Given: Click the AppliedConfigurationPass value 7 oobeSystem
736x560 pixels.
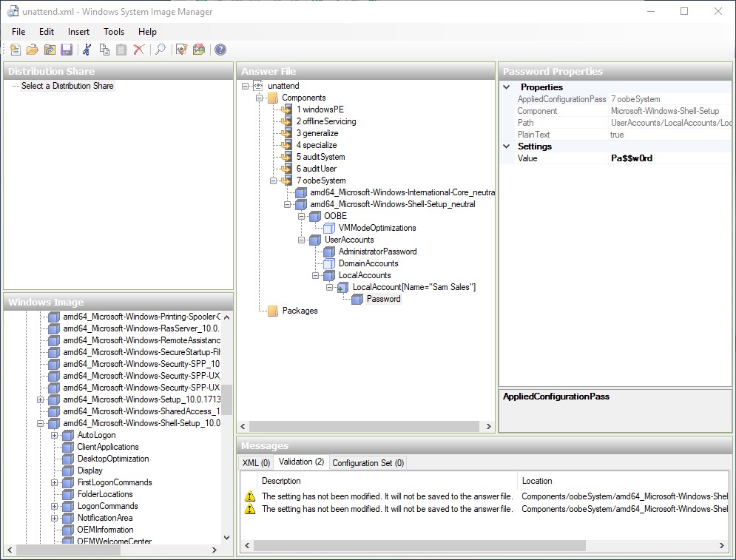Looking at the screenshot, I should click(670, 99).
